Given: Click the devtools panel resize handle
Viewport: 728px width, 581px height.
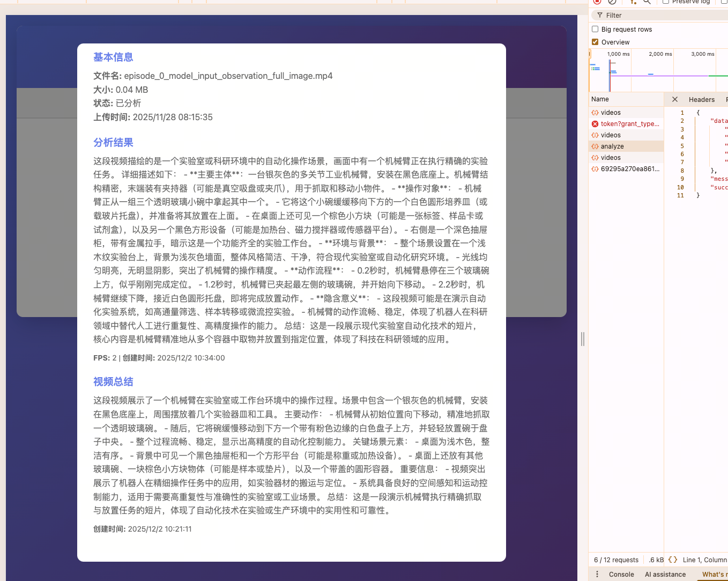Looking at the screenshot, I should coord(583,339).
